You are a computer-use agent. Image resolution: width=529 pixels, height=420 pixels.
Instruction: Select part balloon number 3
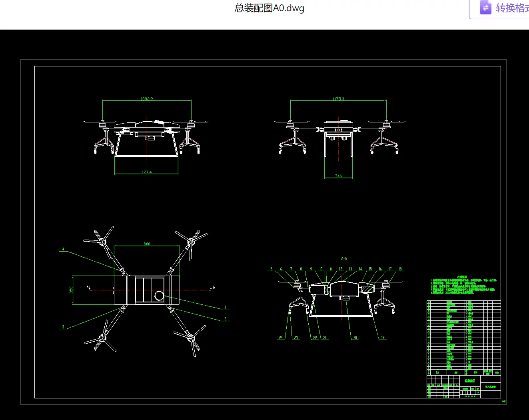[x=63, y=327]
